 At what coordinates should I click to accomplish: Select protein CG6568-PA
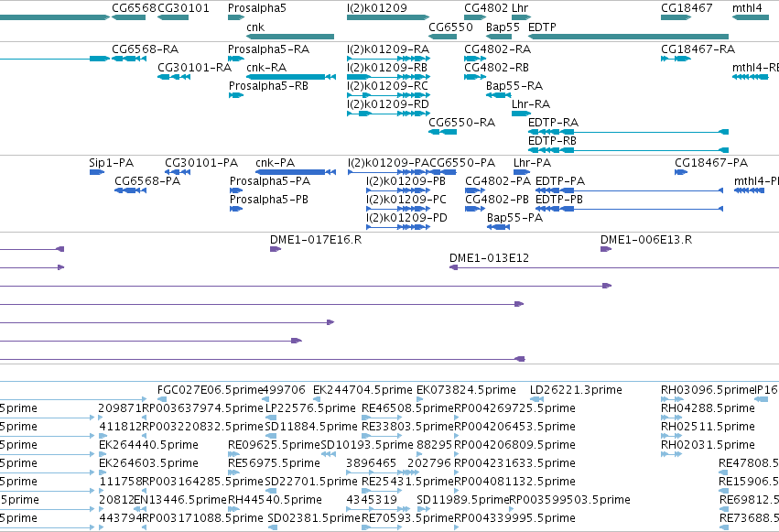(x=130, y=190)
